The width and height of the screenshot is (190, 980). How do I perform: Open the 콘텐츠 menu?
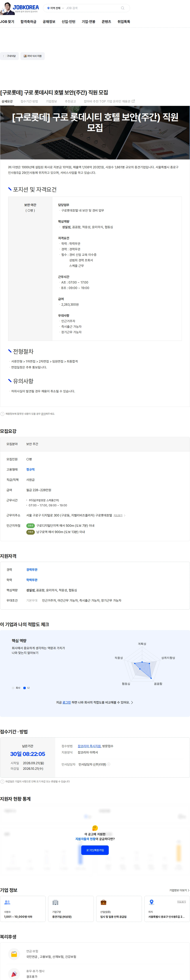pos(106,22)
